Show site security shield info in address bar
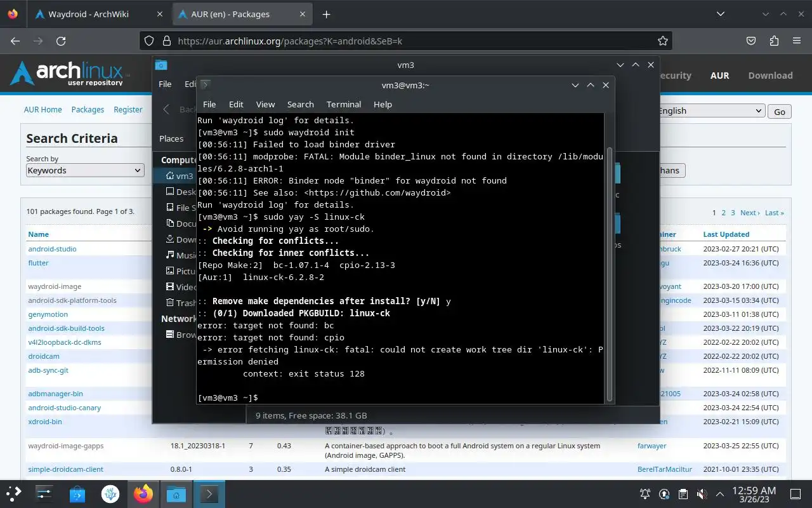The width and height of the screenshot is (812, 508). pos(149,41)
